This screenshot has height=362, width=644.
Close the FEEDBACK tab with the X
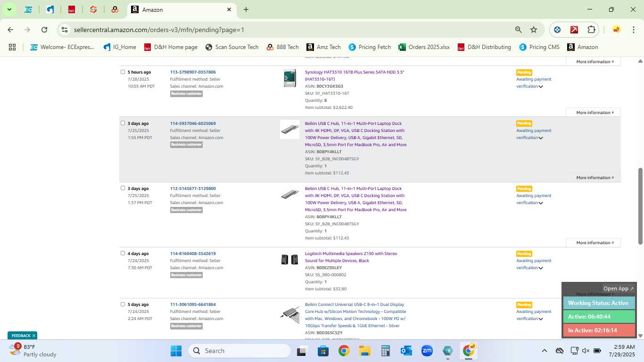click(x=34, y=336)
